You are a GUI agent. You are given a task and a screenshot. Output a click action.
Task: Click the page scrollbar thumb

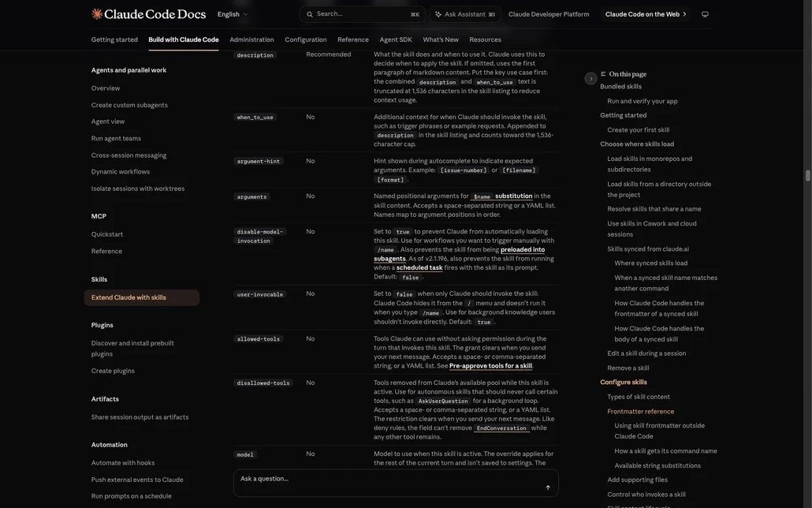point(807,176)
